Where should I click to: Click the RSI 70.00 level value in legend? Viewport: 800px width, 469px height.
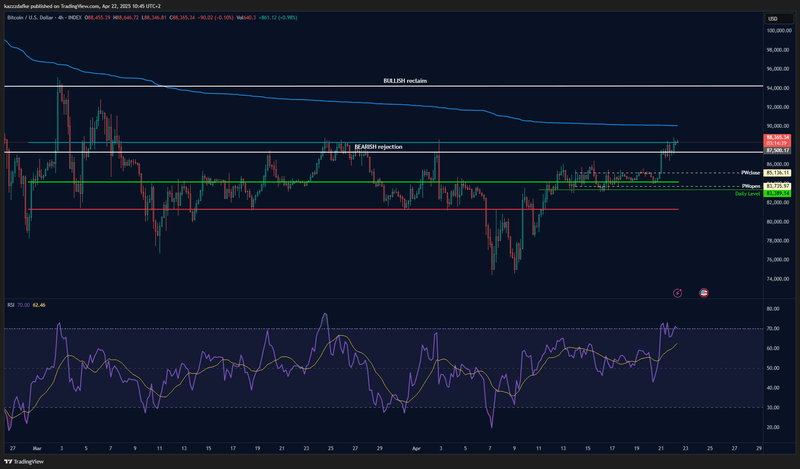click(23, 305)
